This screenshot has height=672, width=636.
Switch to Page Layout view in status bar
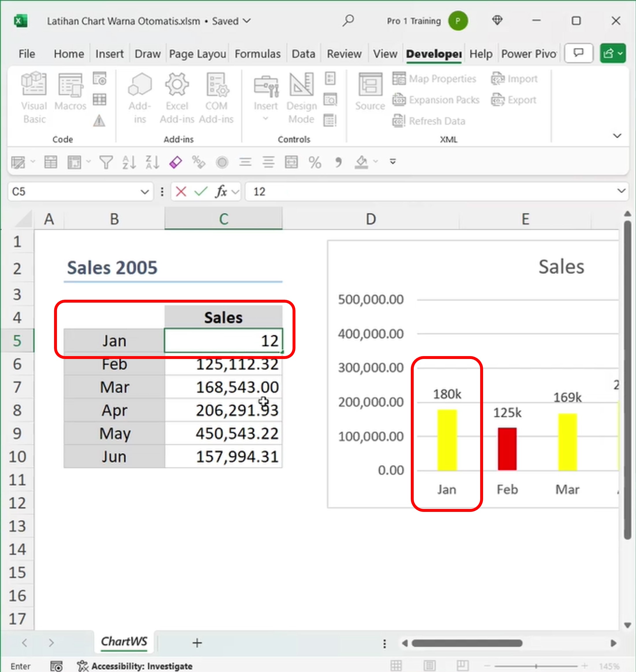click(430, 666)
